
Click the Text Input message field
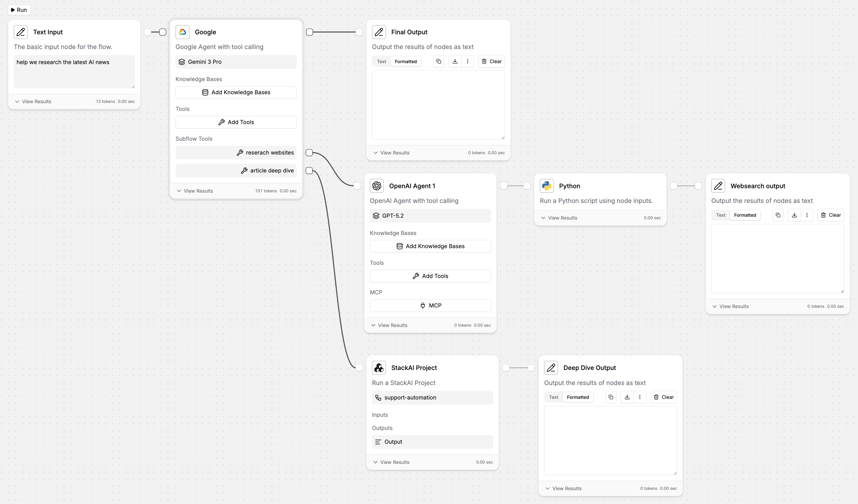coord(74,71)
